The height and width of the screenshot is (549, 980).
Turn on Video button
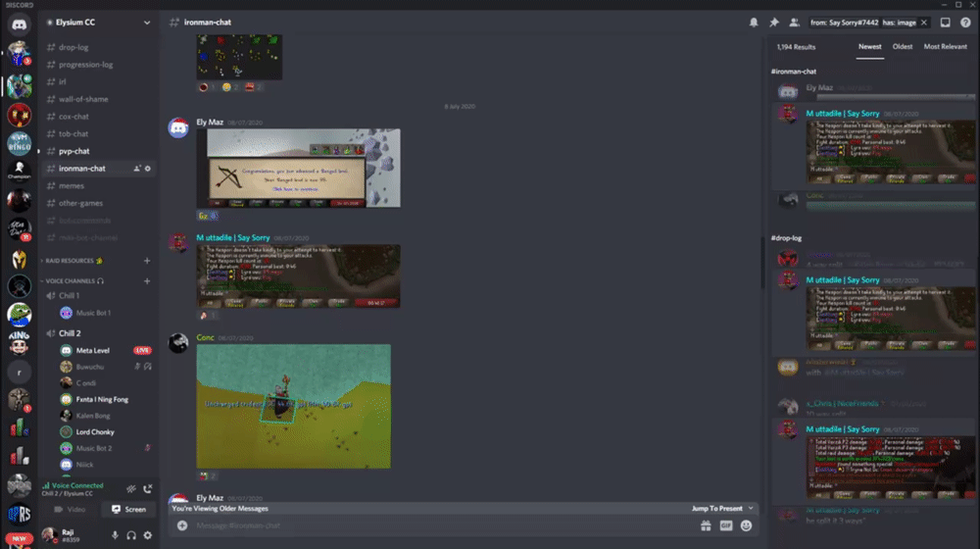click(x=70, y=510)
